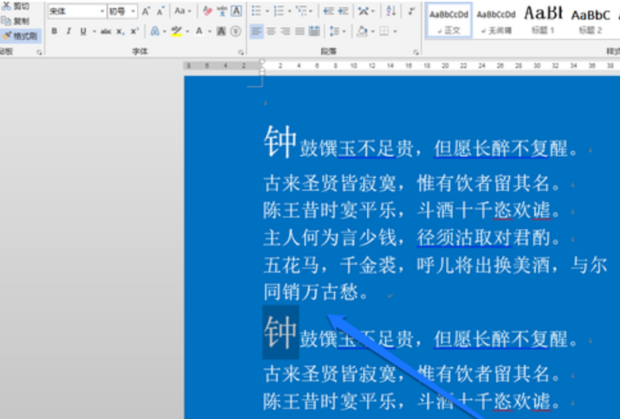The height and width of the screenshot is (419, 620).
Task: Open the highlight color dropdown arrow
Action: click(x=187, y=31)
